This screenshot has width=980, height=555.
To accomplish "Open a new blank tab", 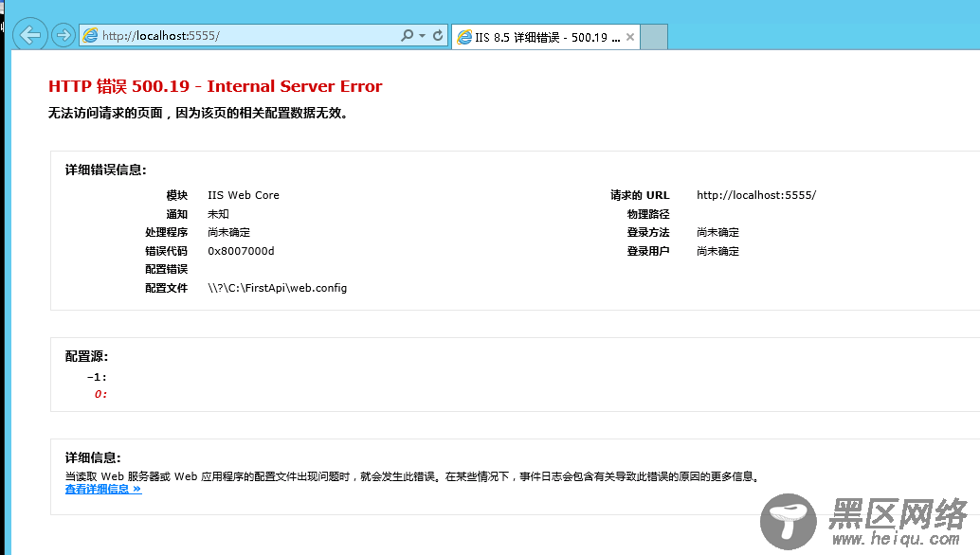I will 654,37.
